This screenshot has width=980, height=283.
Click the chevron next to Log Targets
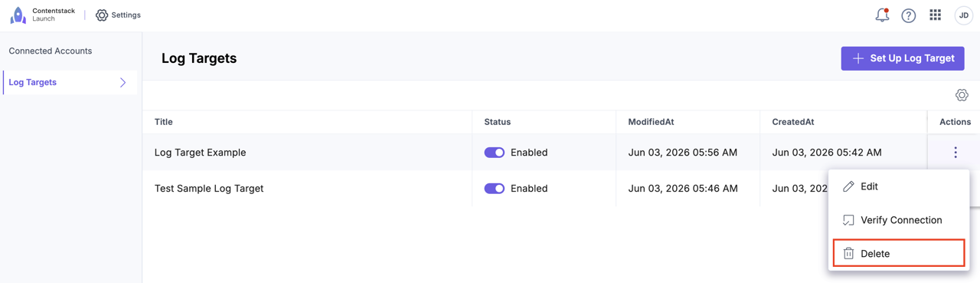point(122,82)
